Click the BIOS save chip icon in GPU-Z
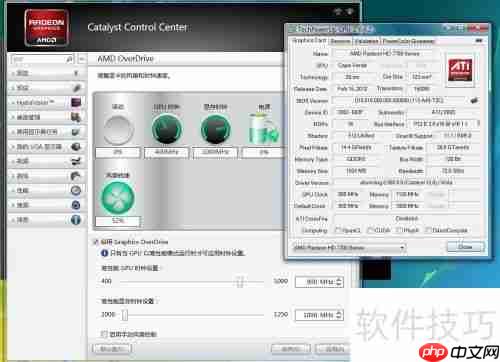This screenshot has height=362, width=500. pos(474,100)
